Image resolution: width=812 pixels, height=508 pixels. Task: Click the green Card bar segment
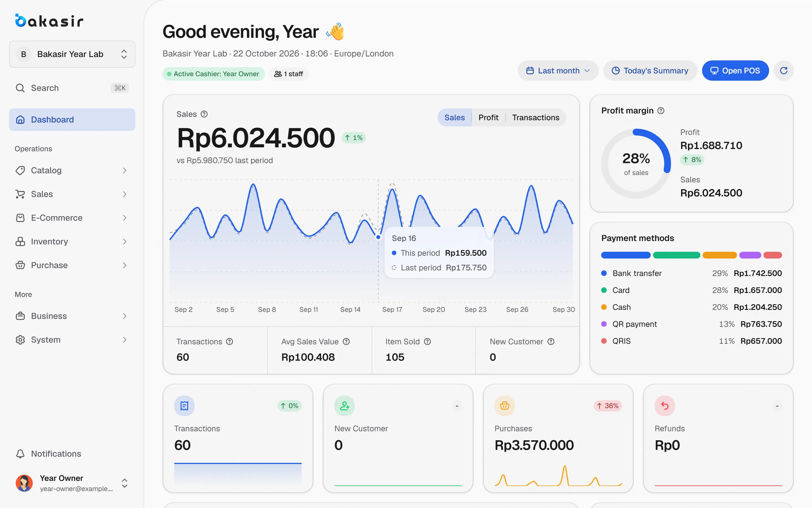pyautogui.click(x=676, y=255)
